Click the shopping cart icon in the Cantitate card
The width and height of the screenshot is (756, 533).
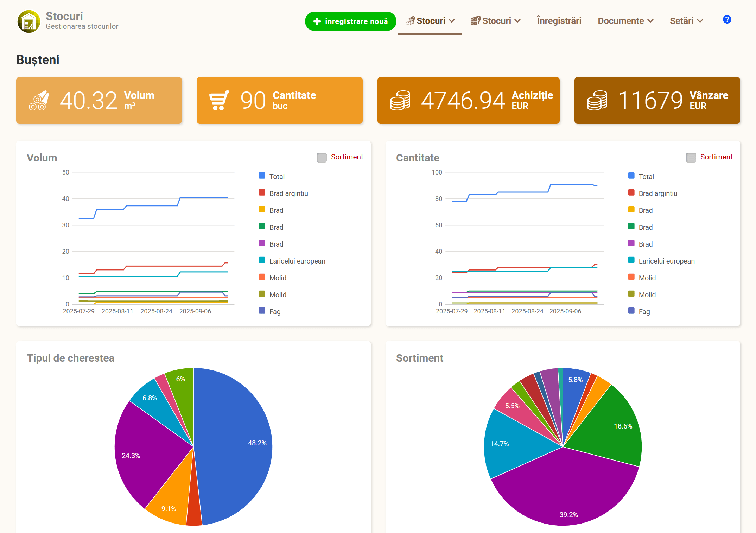(219, 101)
